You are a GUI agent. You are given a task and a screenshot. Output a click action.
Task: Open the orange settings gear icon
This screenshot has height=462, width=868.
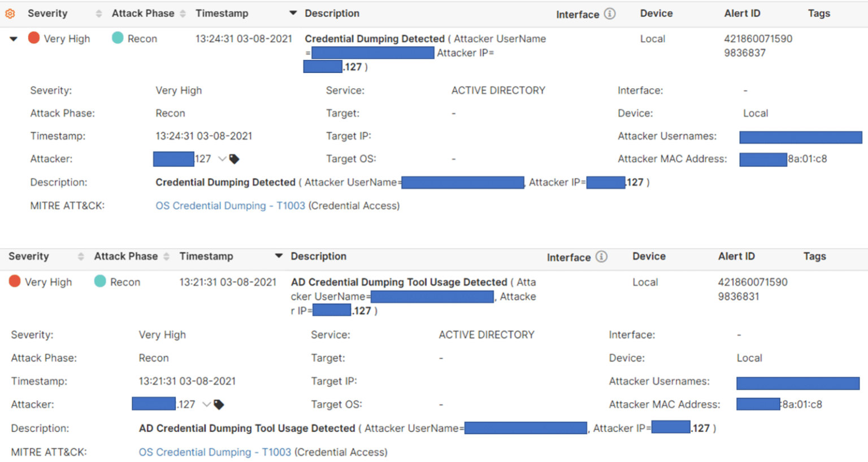(x=10, y=13)
